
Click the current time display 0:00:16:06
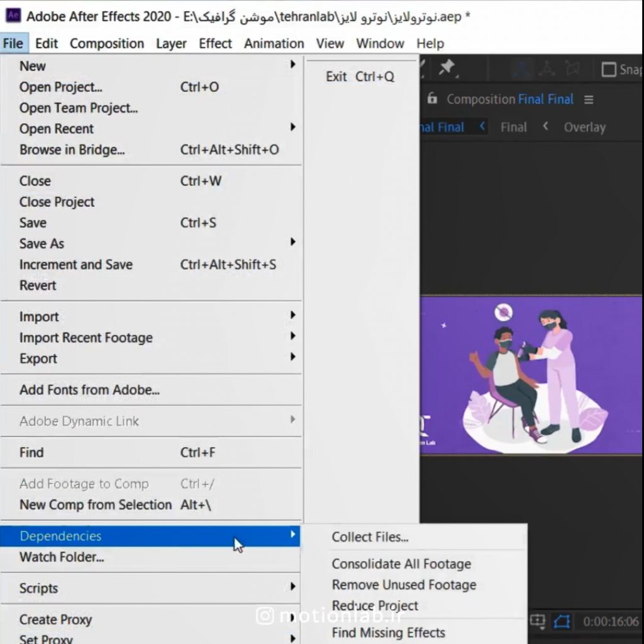[611, 622]
